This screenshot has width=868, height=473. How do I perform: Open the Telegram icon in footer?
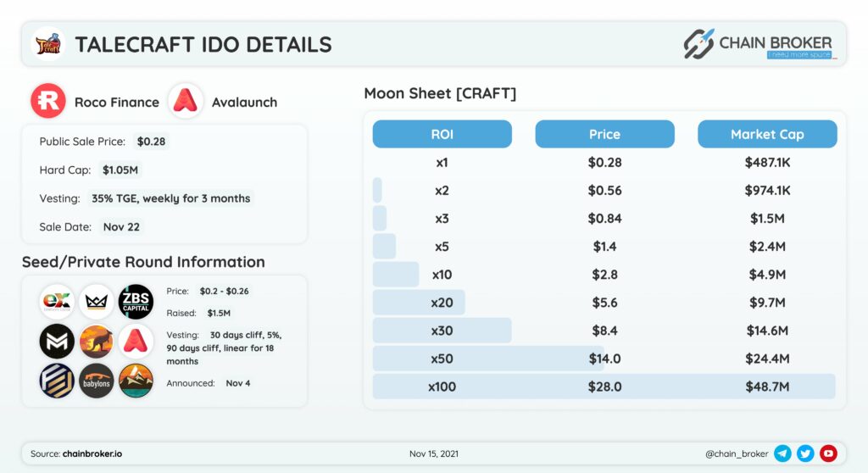782,453
